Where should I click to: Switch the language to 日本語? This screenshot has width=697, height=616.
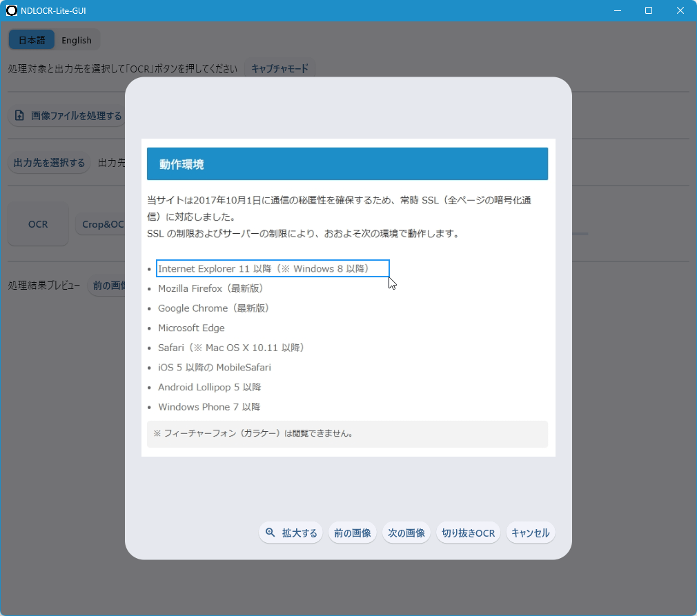coord(32,40)
